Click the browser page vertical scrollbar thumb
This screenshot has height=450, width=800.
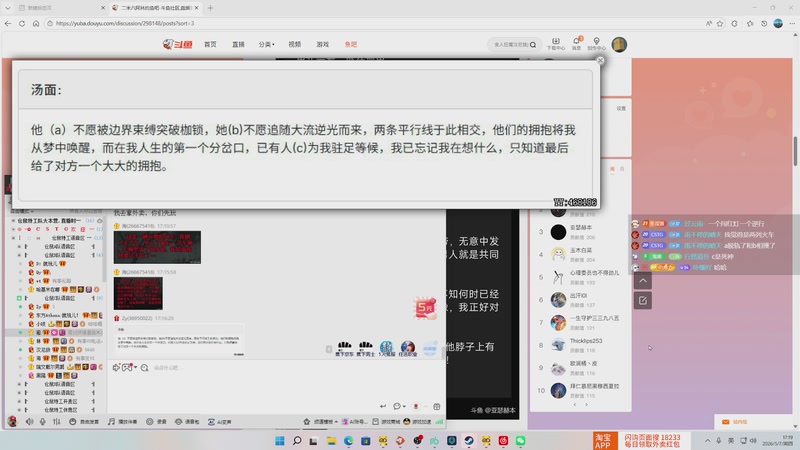(795, 151)
